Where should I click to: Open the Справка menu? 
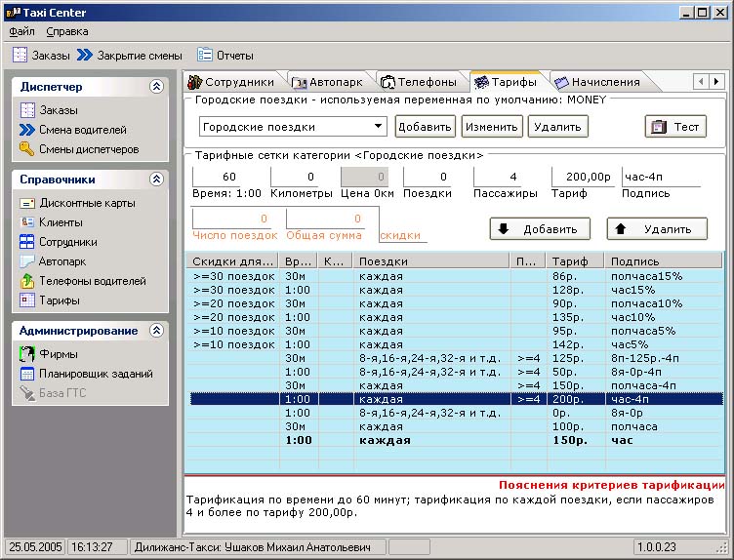pos(67,31)
